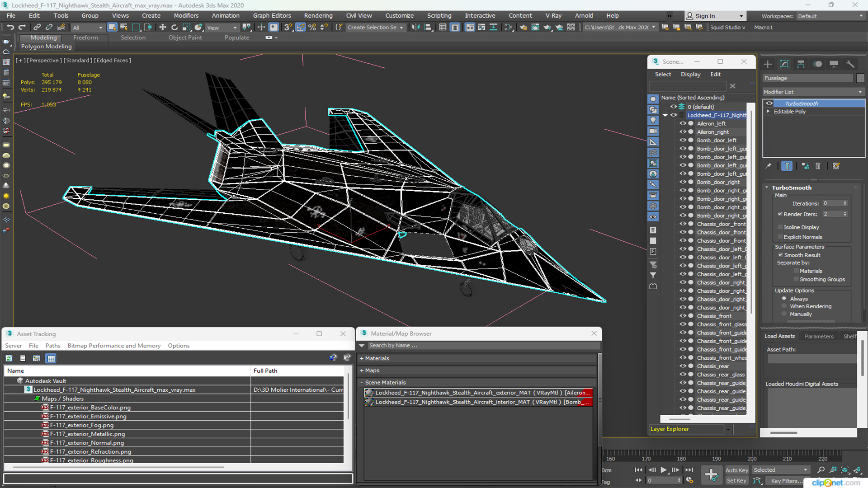Click the Time Configuration clock icon
Image resolution: width=868 pixels, height=488 pixels.
[689, 480]
